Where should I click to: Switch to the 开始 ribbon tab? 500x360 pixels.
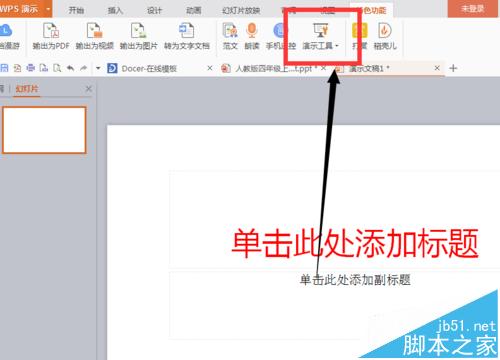point(76,10)
